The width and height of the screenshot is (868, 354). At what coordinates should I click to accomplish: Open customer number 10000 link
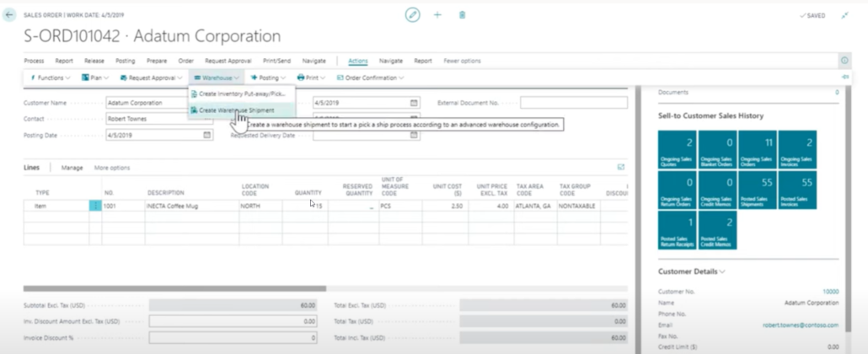pos(830,292)
